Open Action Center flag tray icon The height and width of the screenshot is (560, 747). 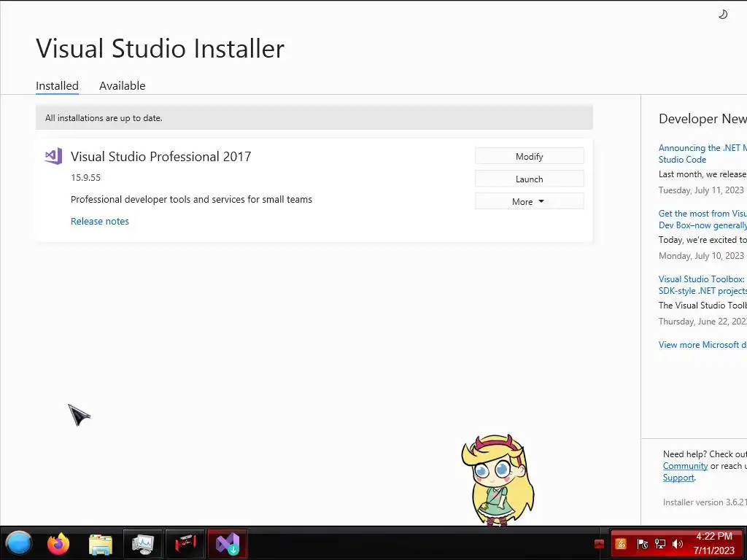pyautogui.click(x=642, y=544)
